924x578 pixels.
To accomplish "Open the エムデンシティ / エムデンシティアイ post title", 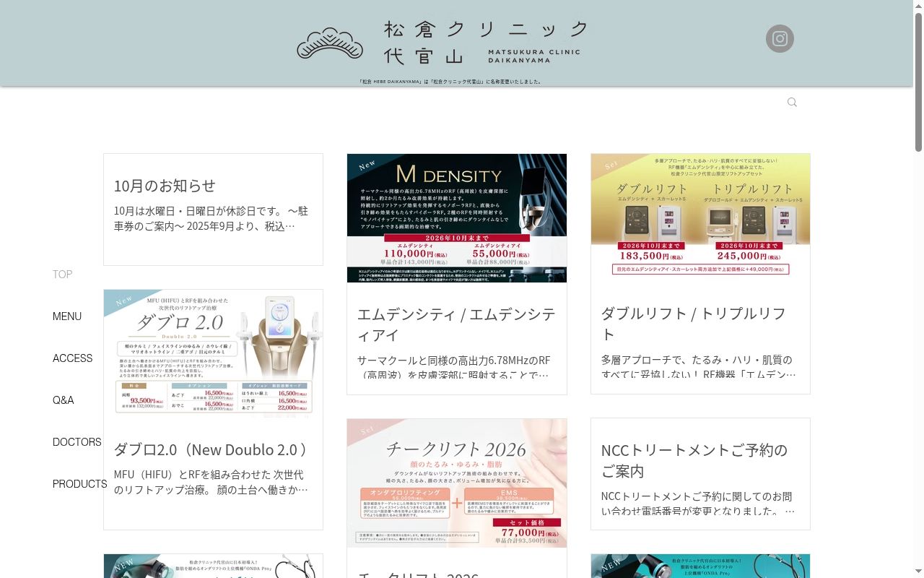I will point(456,324).
